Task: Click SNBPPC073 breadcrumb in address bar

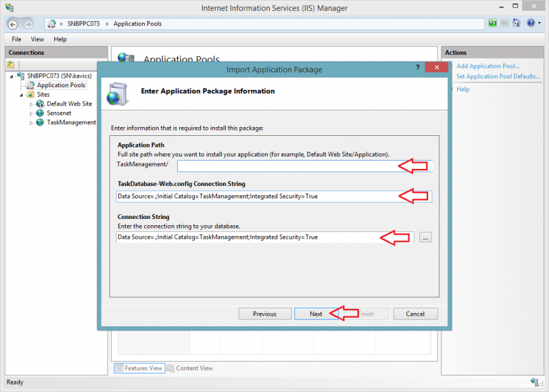Action: click(x=83, y=24)
